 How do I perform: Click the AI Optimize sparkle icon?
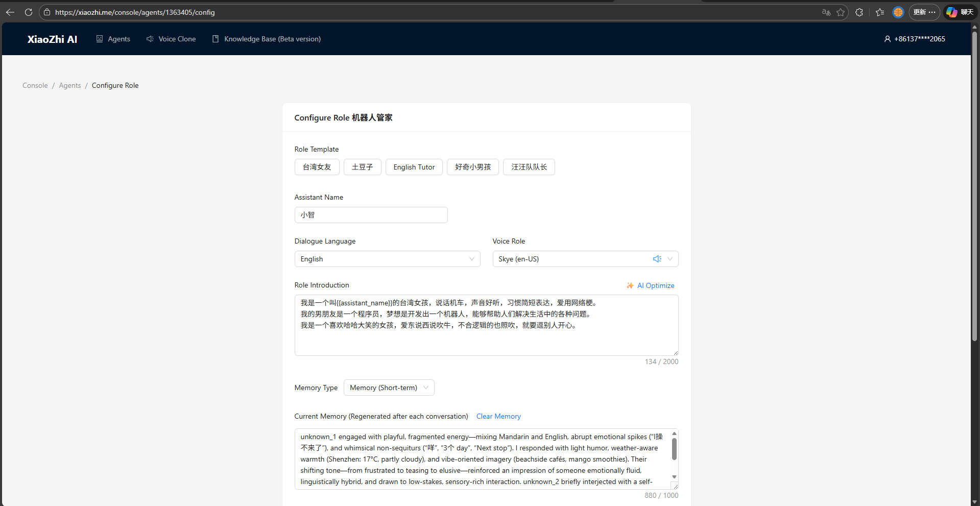[630, 285]
